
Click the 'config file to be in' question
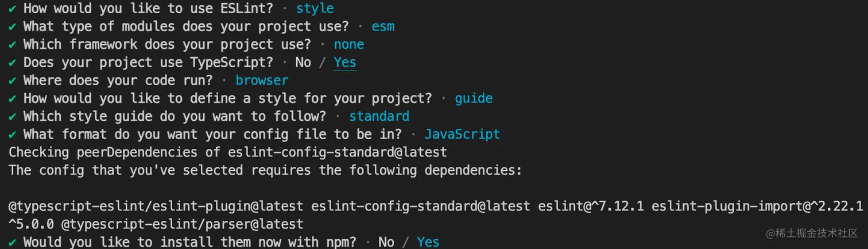[x=212, y=134]
